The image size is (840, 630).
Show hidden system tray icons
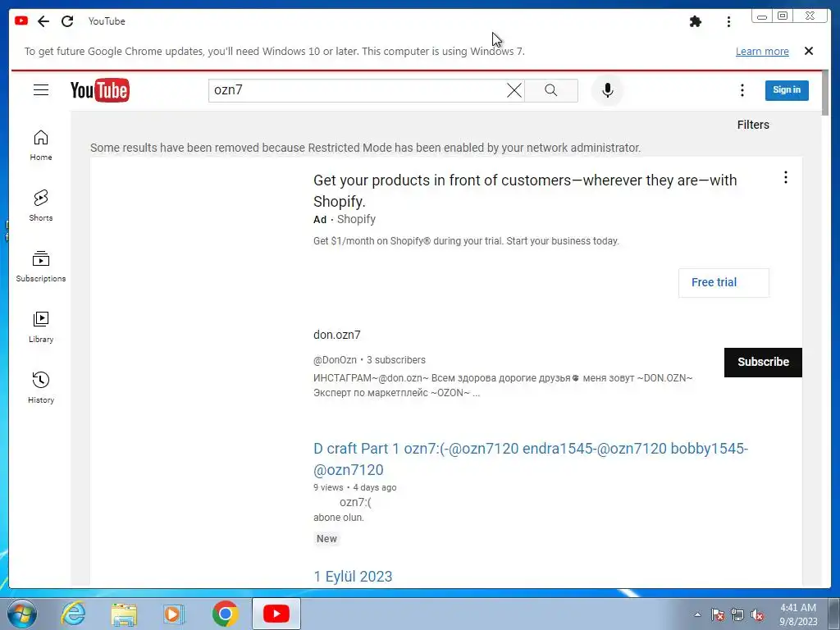697,614
